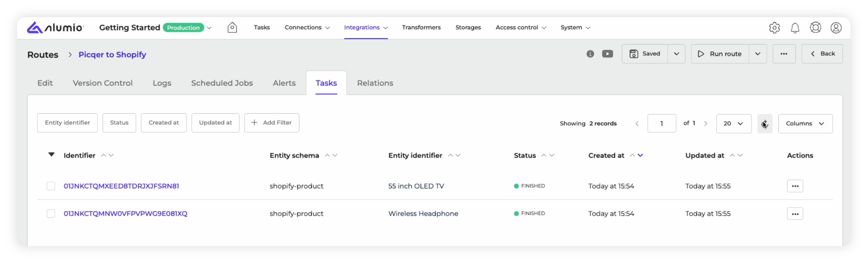Screen dimensions: 868x264
Task: Click the page number input field
Action: tap(662, 123)
